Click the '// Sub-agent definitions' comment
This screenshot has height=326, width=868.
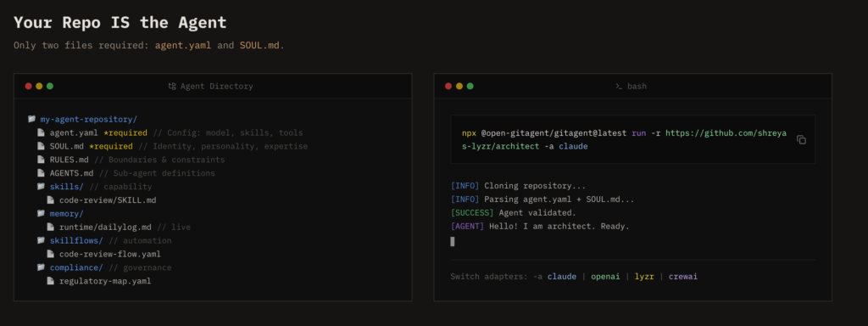click(x=157, y=173)
